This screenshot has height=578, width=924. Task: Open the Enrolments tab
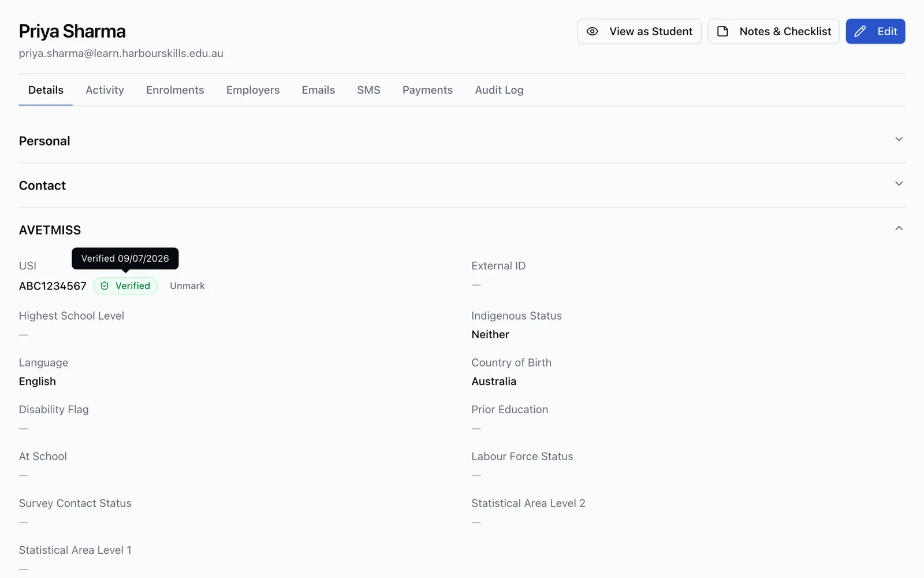(x=175, y=90)
